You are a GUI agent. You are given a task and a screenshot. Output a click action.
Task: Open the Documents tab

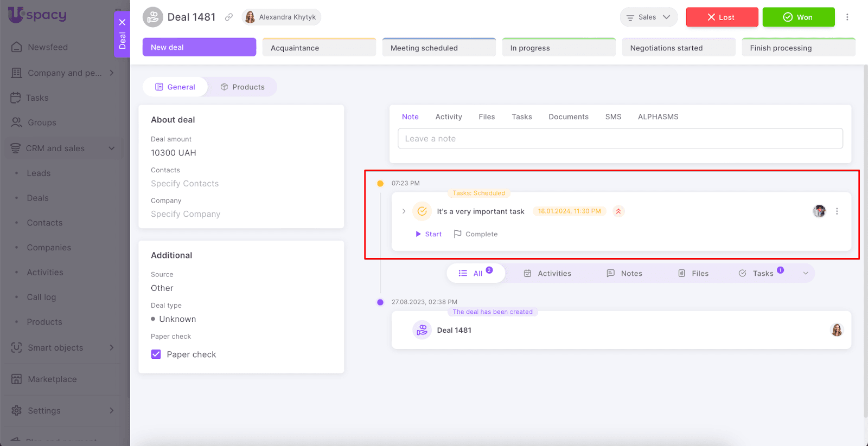[568, 117]
